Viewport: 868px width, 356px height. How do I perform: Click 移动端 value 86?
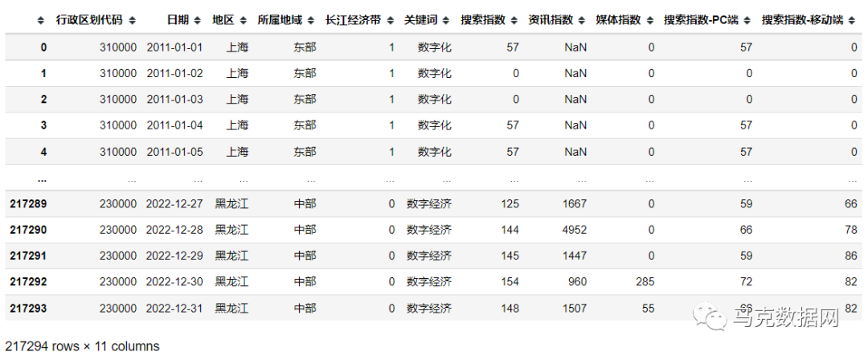[x=851, y=256]
